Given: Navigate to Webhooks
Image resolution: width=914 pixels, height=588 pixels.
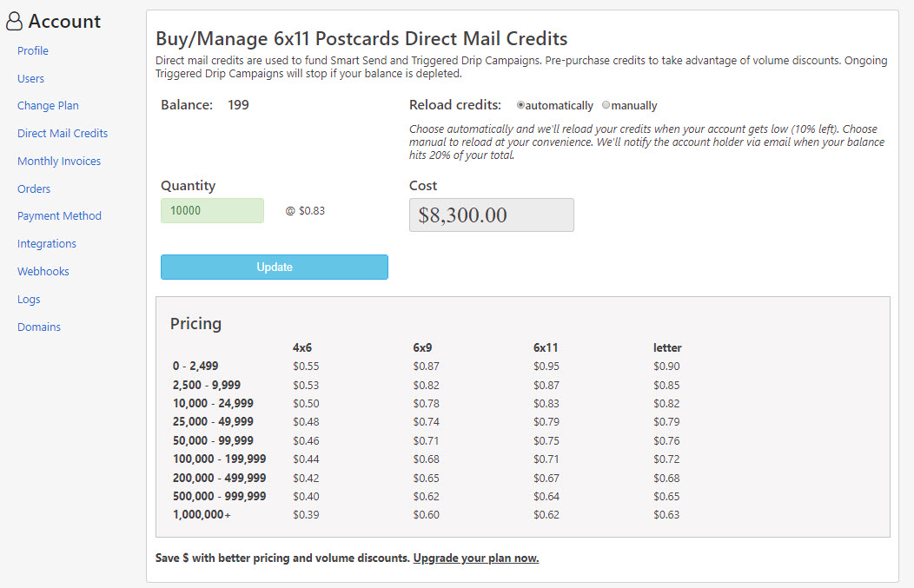Looking at the screenshot, I should (43, 272).
